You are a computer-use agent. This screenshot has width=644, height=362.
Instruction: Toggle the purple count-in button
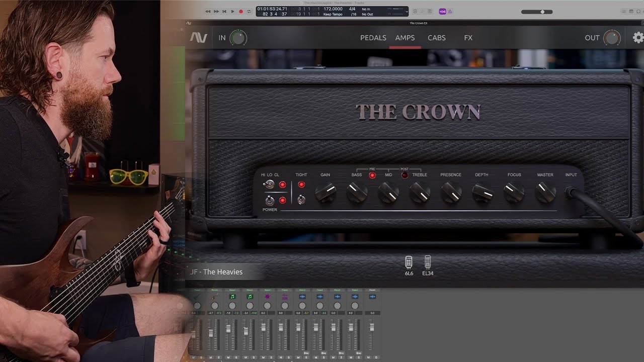(x=443, y=11)
